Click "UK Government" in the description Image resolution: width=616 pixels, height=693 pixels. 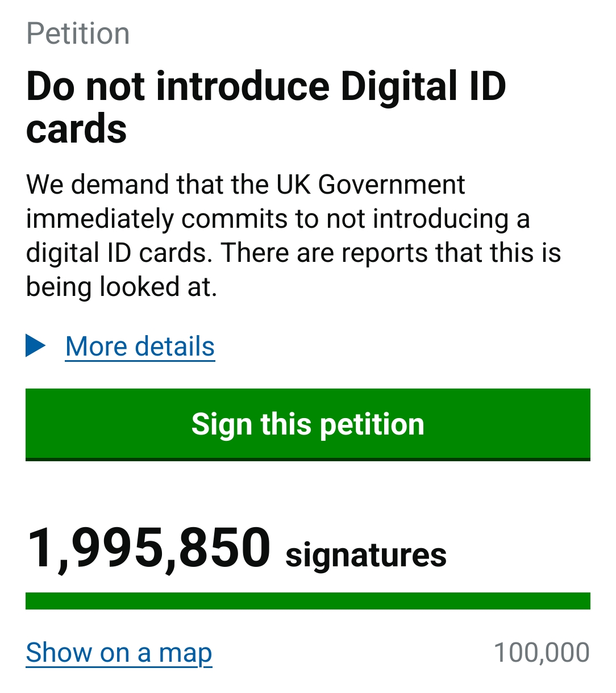[x=371, y=185]
